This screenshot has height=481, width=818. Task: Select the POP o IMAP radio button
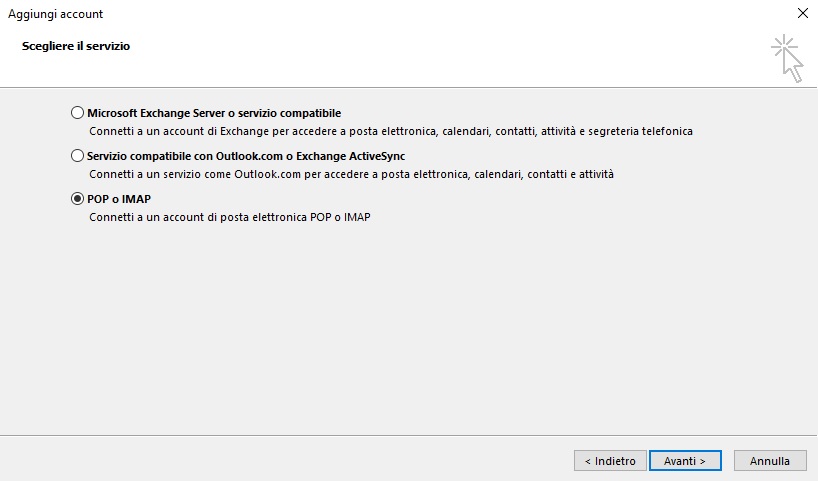coord(77,199)
